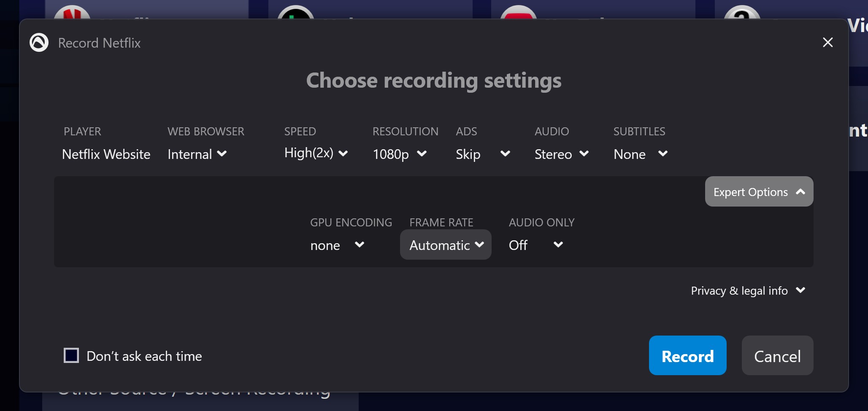Click the Audials logo icon in dialog header

[39, 43]
